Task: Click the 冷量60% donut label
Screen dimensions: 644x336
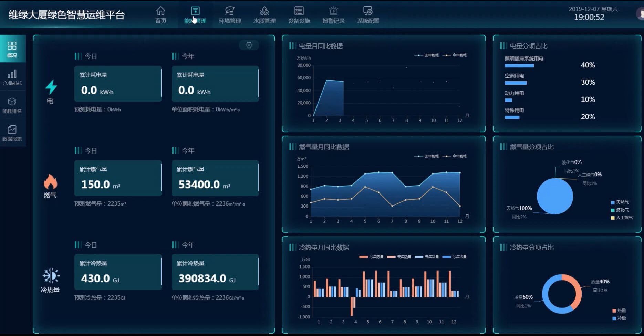Action: pyautogui.click(x=523, y=297)
